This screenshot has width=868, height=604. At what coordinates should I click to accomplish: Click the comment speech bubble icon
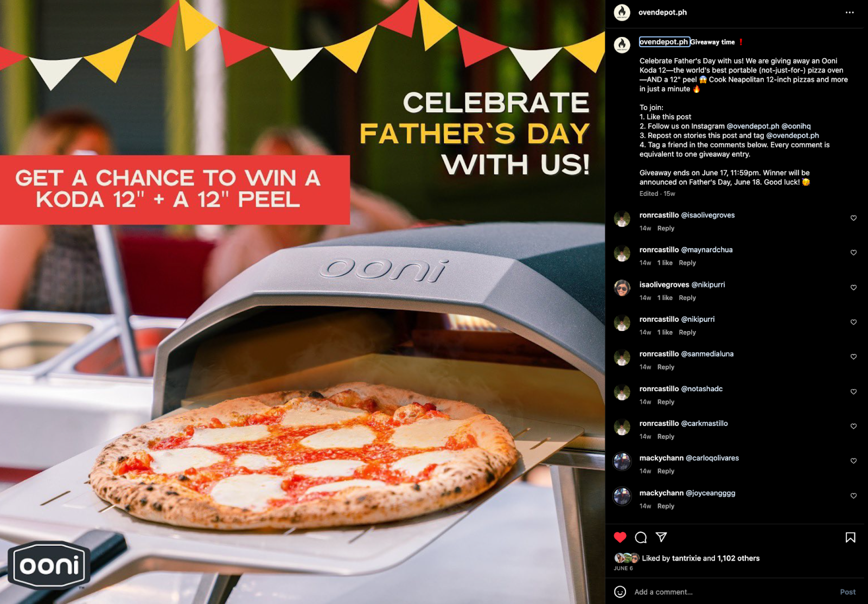click(641, 537)
